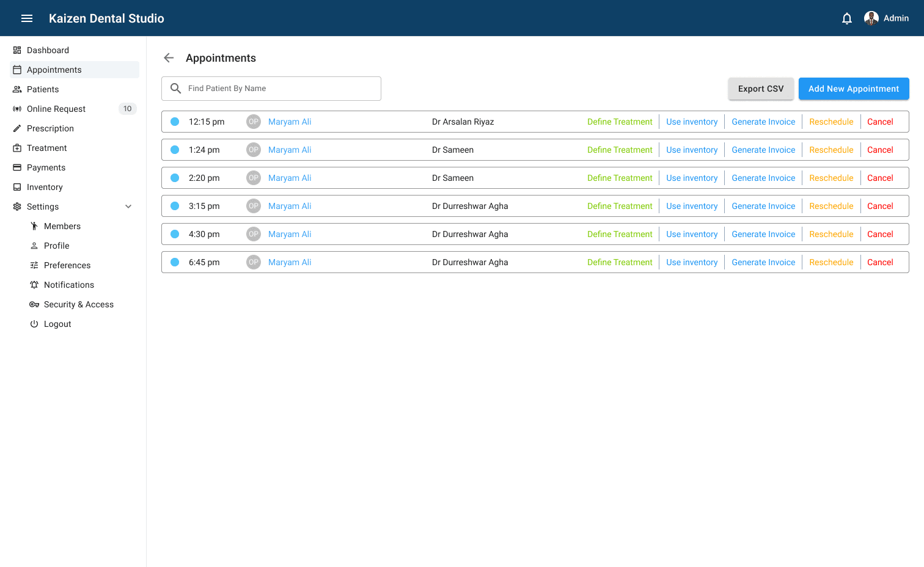Open the hamburger menu icon
Image resolution: width=924 pixels, height=567 pixels.
point(27,18)
